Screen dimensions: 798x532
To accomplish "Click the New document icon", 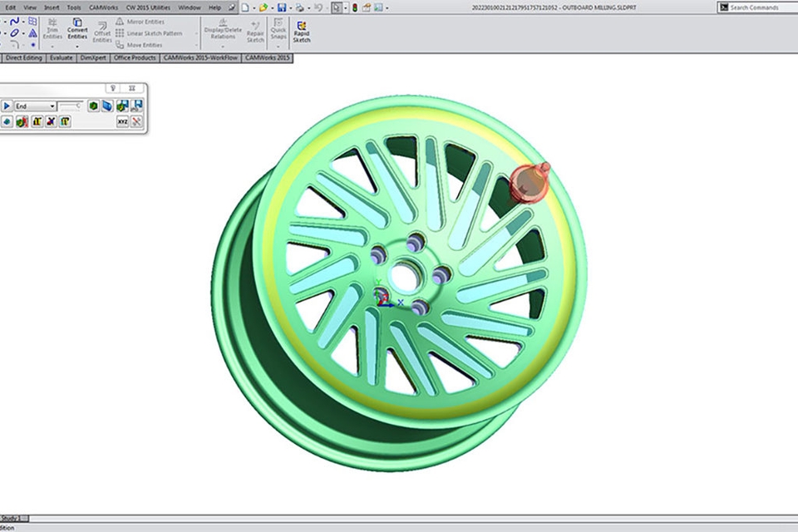I will 244,7.
